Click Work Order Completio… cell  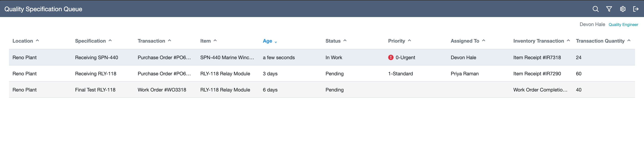coord(540,90)
